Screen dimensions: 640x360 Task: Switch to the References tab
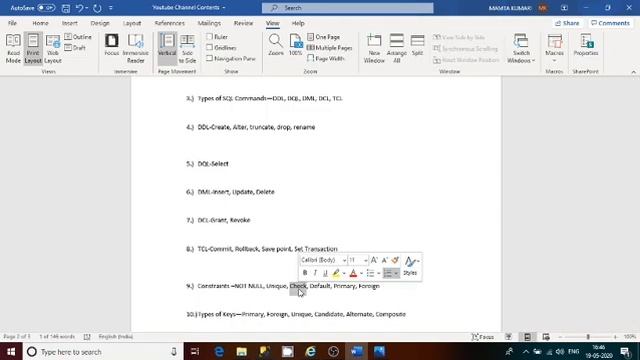click(169, 23)
